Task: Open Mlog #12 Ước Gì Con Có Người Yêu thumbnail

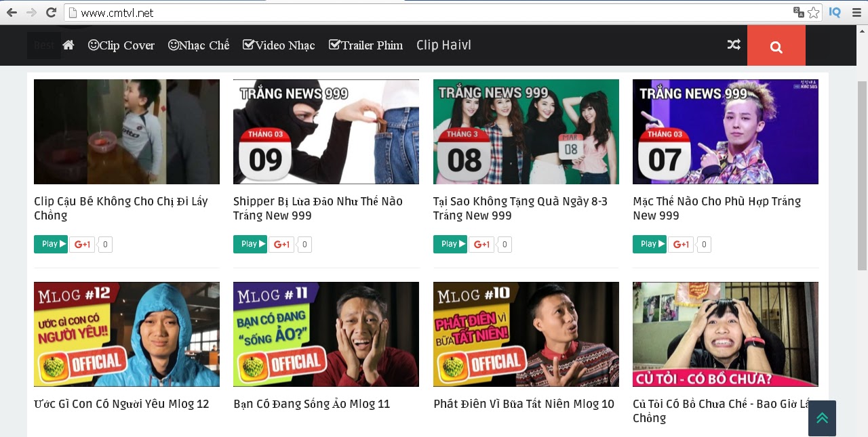Action: point(127,334)
